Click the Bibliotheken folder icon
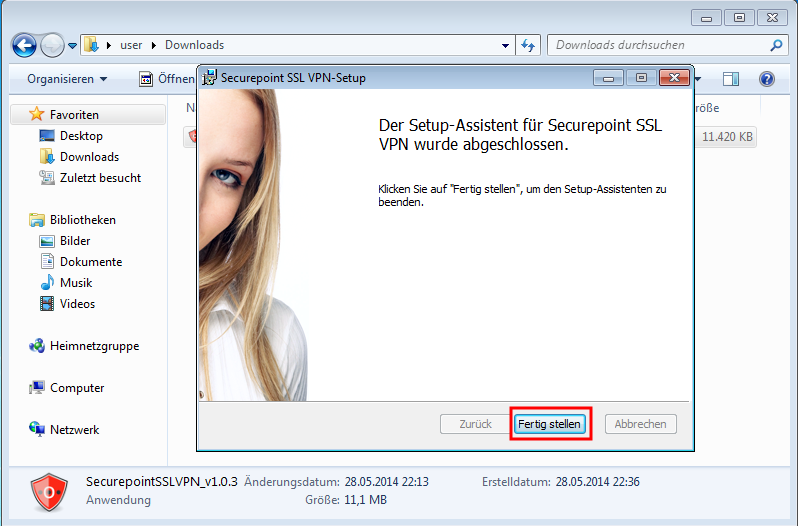Screen dimensions: 798x526 point(37,220)
